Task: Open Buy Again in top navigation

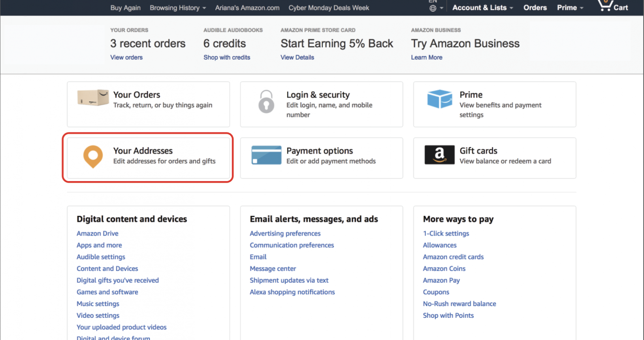Action: (125, 8)
